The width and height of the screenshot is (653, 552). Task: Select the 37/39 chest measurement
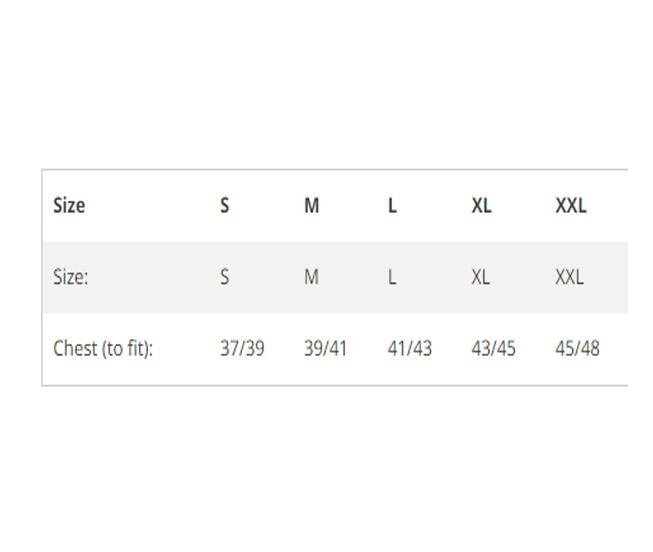point(242,348)
